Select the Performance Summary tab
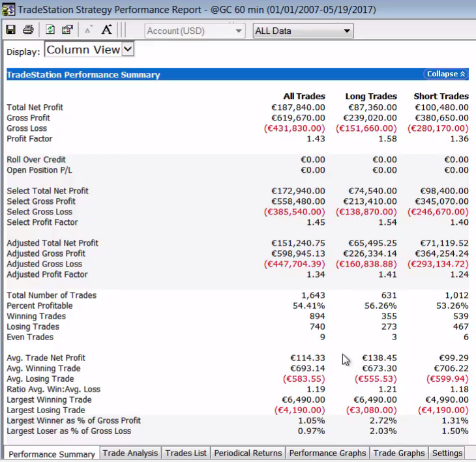This screenshot has height=462, width=476. pos(52,454)
